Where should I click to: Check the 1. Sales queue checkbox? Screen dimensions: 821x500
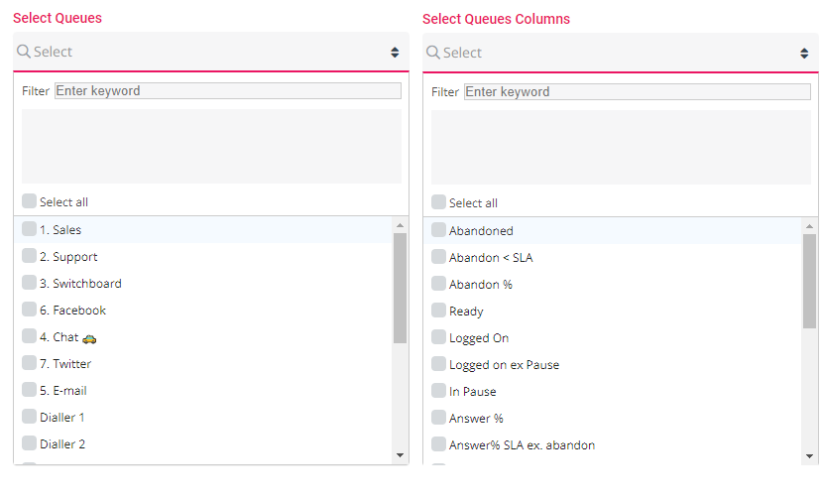(x=29, y=229)
